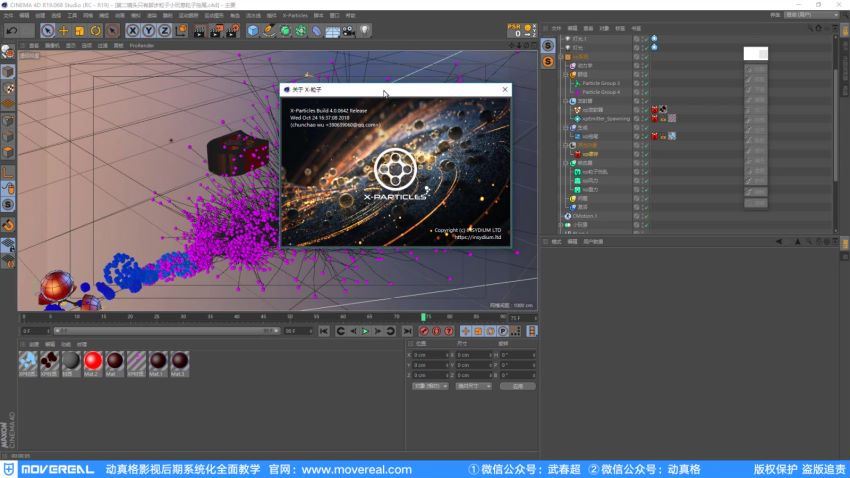Collapse the folder containing xpEmitter_Spawning
The width and height of the screenshot is (850, 478).
(x=566, y=101)
